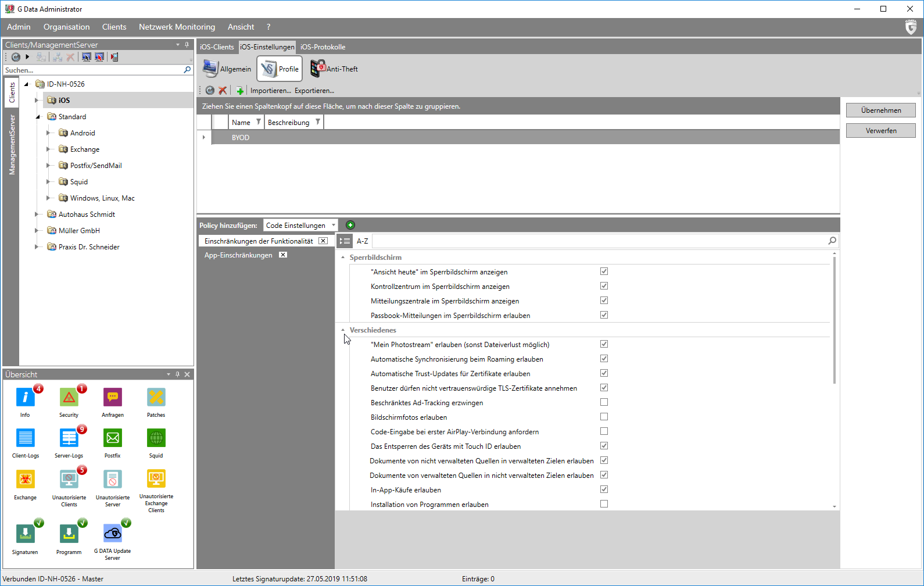Click the Übernehmen button
Viewport: 924px width, 586px height.
pyautogui.click(x=881, y=110)
